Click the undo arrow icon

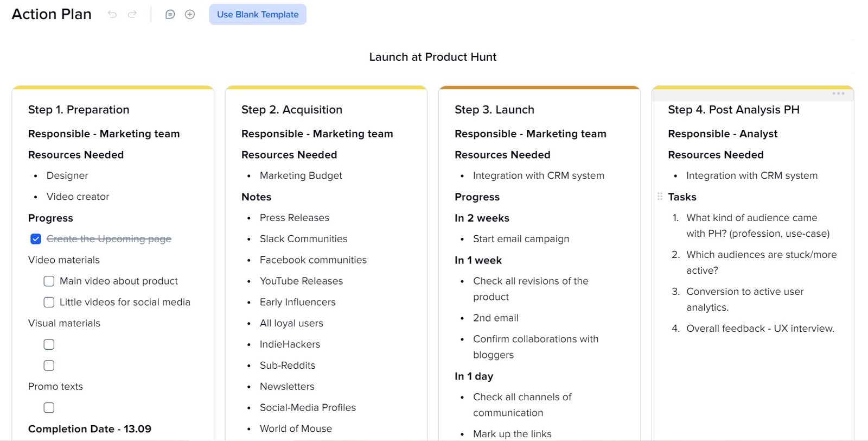[x=112, y=14]
